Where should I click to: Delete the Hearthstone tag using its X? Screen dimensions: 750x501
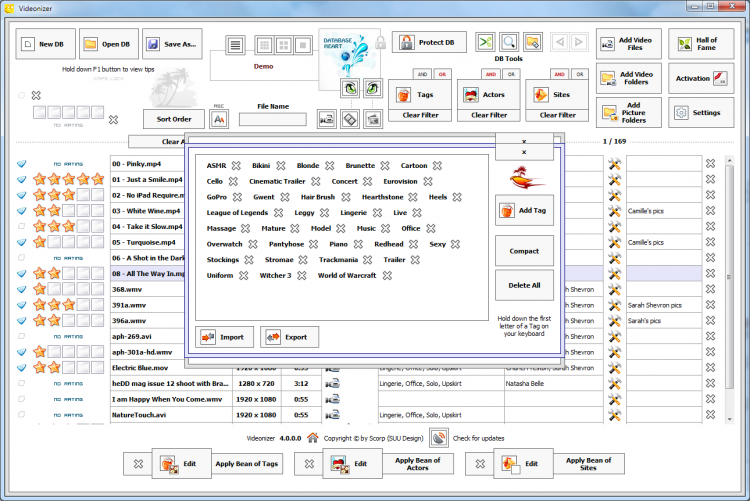pos(413,197)
